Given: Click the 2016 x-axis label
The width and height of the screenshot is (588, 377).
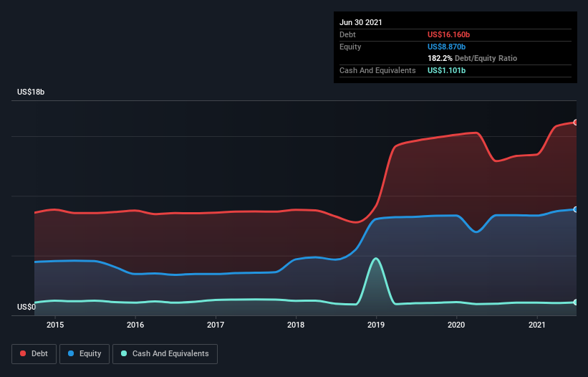Looking at the screenshot, I should (x=135, y=325).
